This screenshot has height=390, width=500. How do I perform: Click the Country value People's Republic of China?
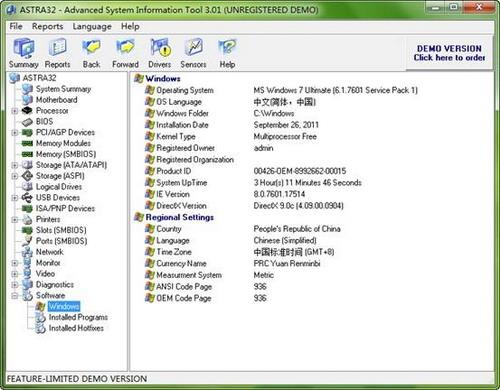click(x=297, y=229)
